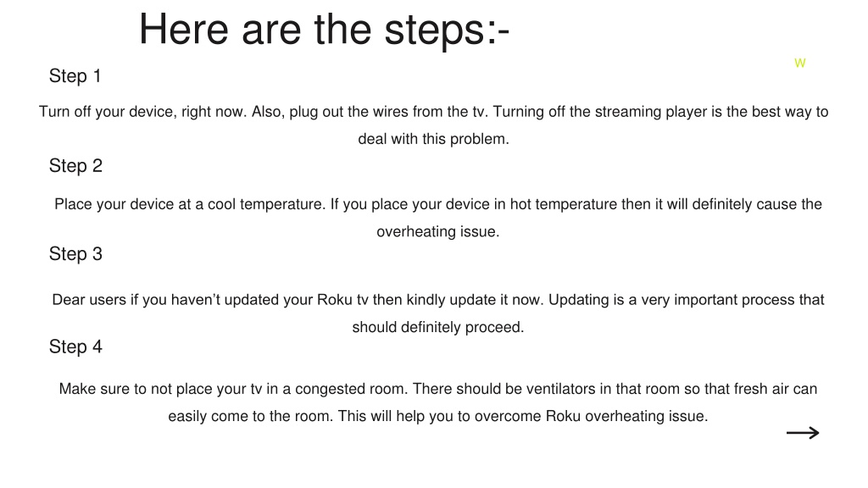
Task: Click the Step 1 heading
Action: (x=75, y=75)
